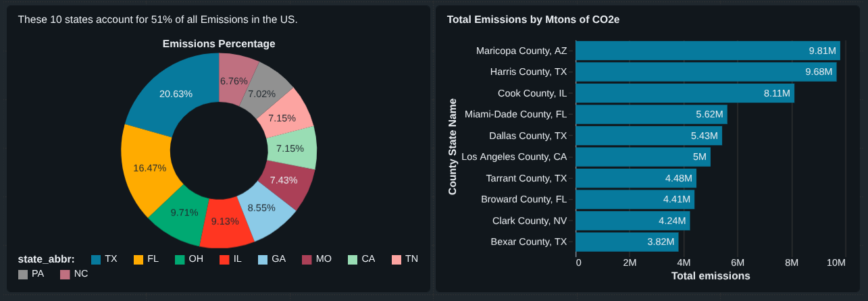Screen dimensions: 868x301
Task: Click the 9.13% red donut slice
Action: pyautogui.click(x=225, y=222)
